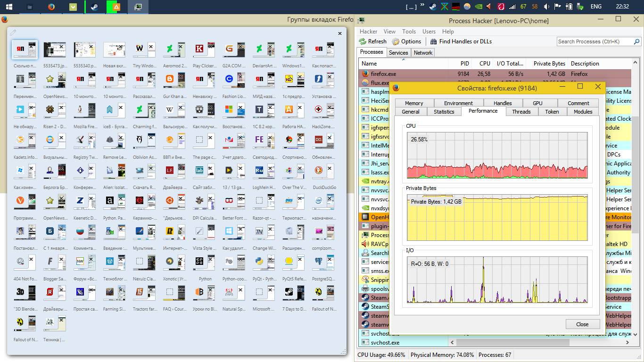Click "Physical Memory: 74.08%" in status bar
This screenshot has width=644, height=362.
(x=442, y=355)
